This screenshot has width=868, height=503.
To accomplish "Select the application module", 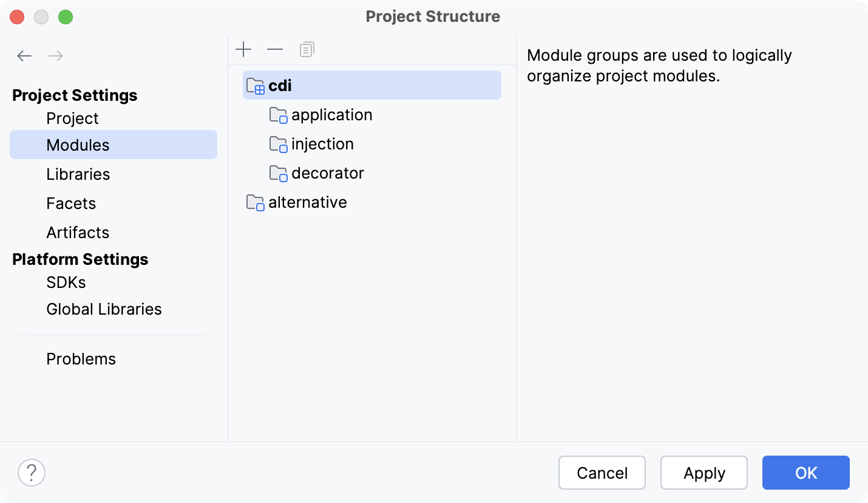I will pyautogui.click(x=332, y=114).
